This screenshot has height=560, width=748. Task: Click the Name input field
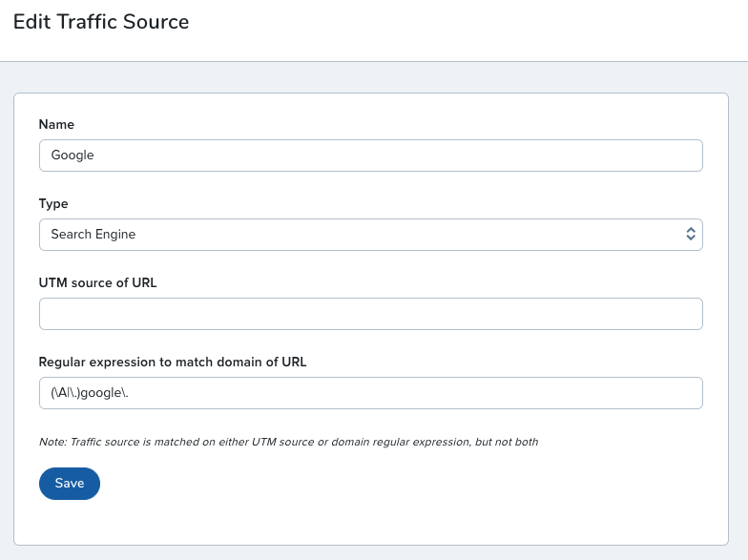[370, 156]
